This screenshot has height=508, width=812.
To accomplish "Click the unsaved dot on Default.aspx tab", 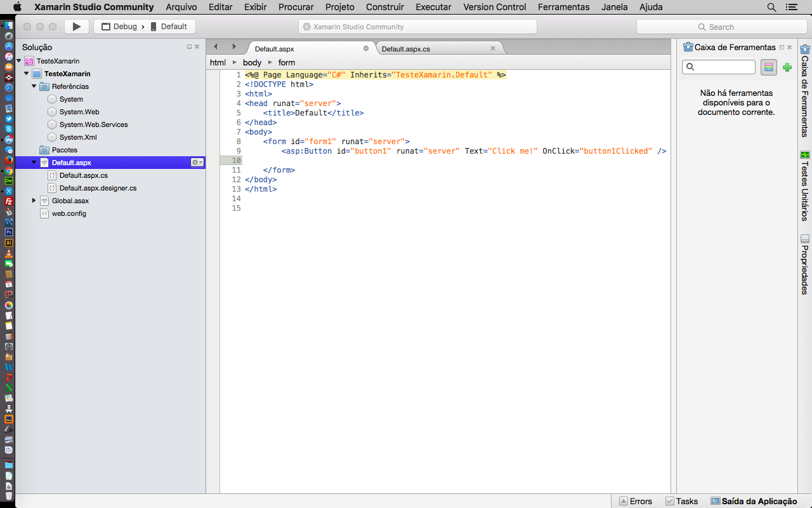I will (366, 48).
